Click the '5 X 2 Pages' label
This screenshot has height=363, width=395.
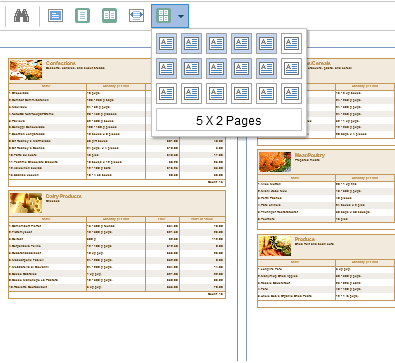tap(229, 120)
